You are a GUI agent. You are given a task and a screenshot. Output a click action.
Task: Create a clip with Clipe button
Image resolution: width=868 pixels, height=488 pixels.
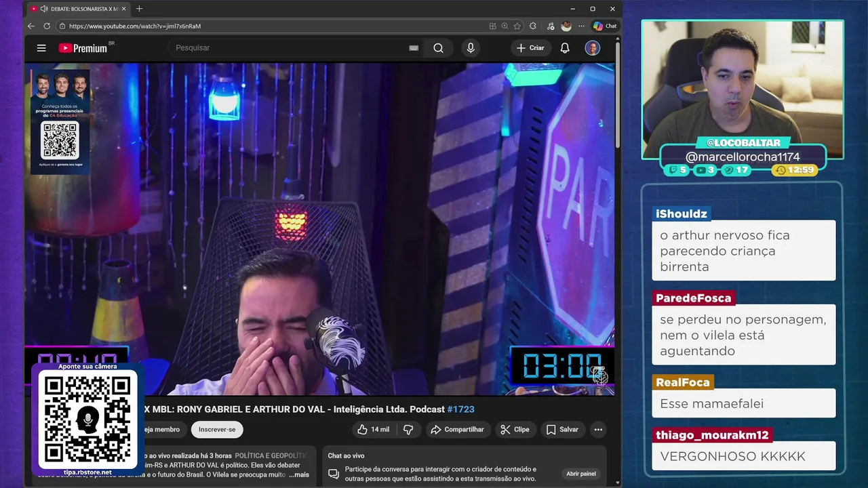coord(515,430)
